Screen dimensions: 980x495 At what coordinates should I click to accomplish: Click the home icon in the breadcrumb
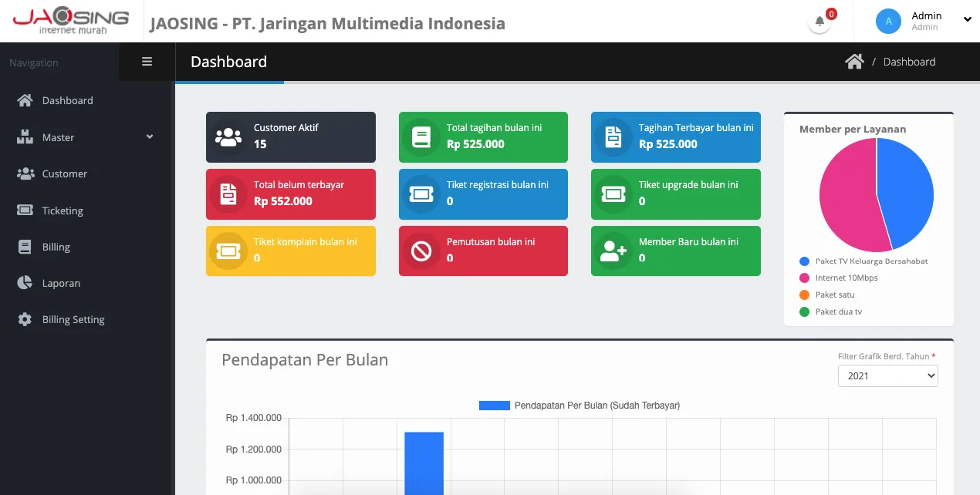pyautogui.click(x=854, y=62)
